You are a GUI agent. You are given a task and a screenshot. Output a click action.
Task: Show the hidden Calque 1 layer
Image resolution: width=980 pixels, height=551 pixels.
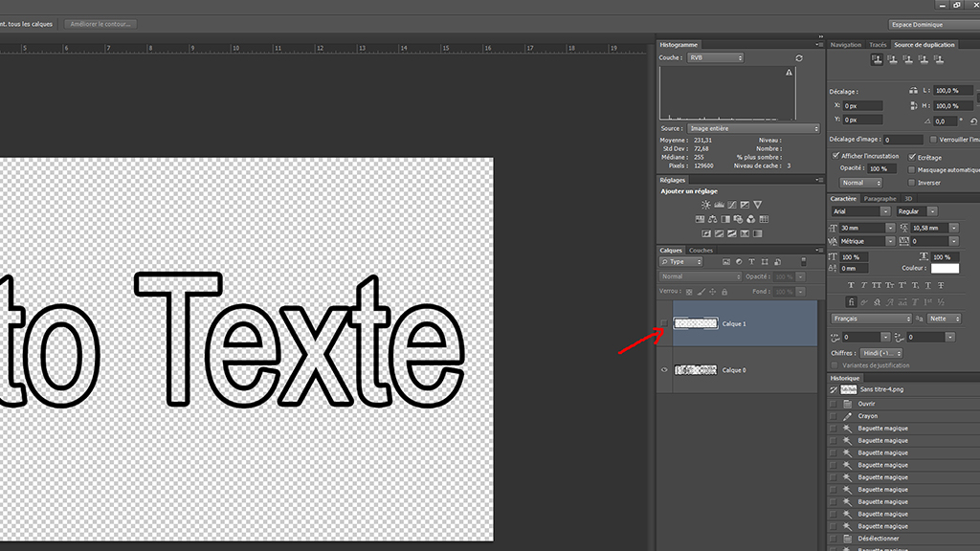click(664, 323)
